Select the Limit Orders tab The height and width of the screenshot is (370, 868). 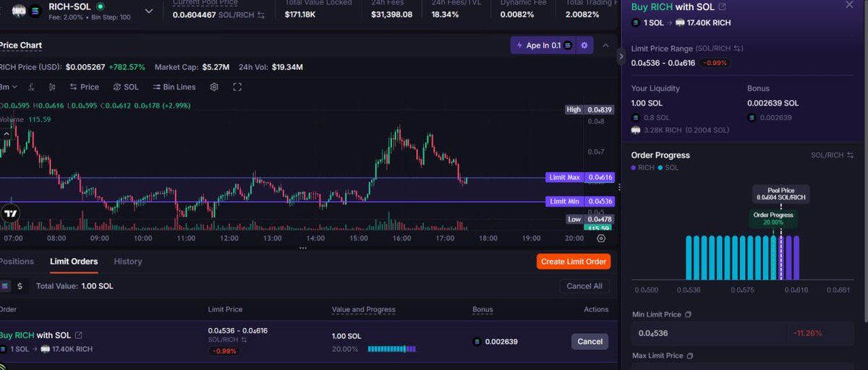tap(74, 262)
